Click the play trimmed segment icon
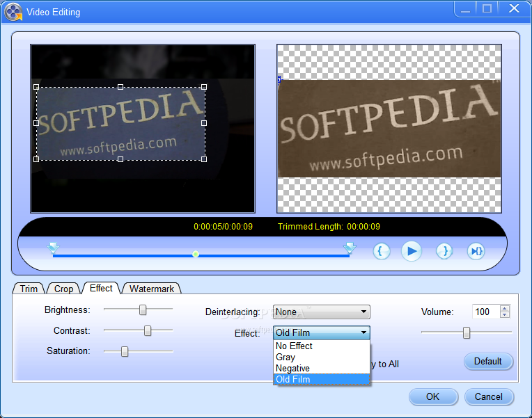This screenshot has height=418, width=532. 476,251
